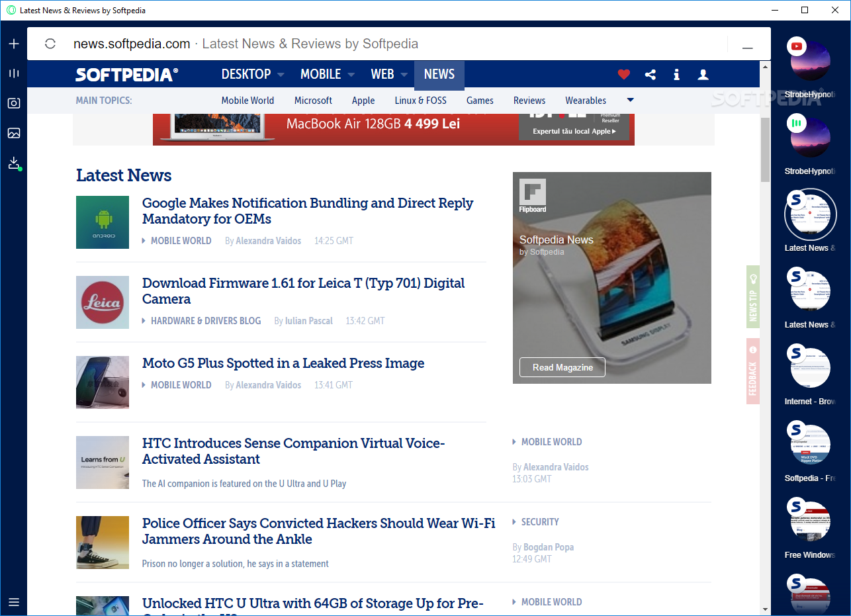
Task: Click the Softpedia logo
Action: pos(127,75)
